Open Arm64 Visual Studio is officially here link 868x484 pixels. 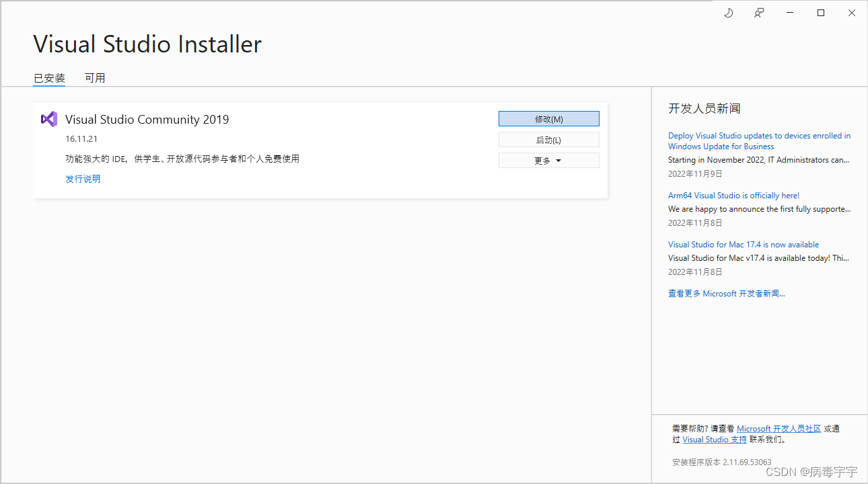pyautogui.click(x=733, y=196)
